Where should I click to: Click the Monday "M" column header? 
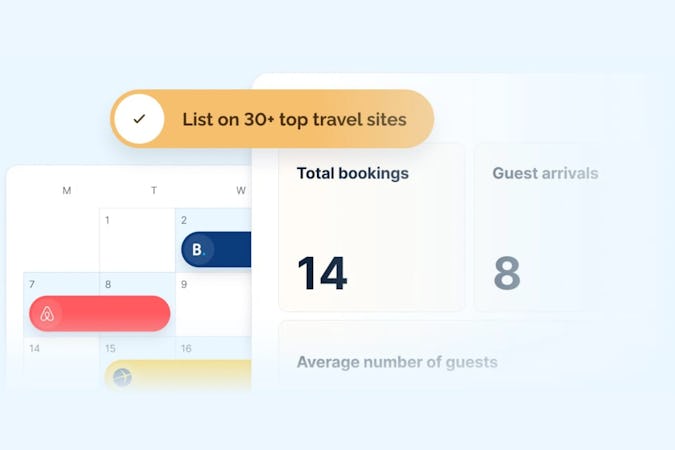coord(67,190)
